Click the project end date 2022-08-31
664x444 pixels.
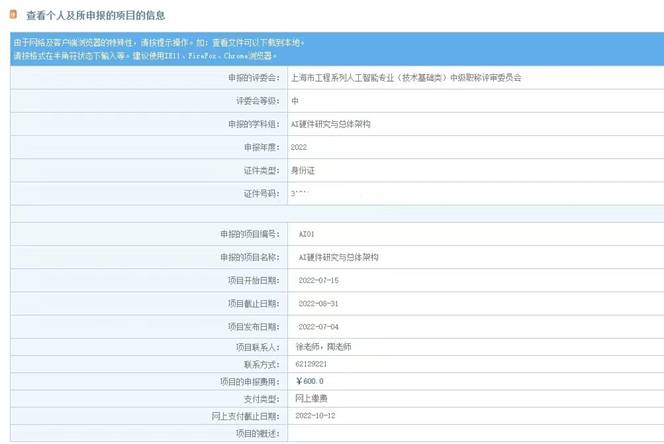319,303
